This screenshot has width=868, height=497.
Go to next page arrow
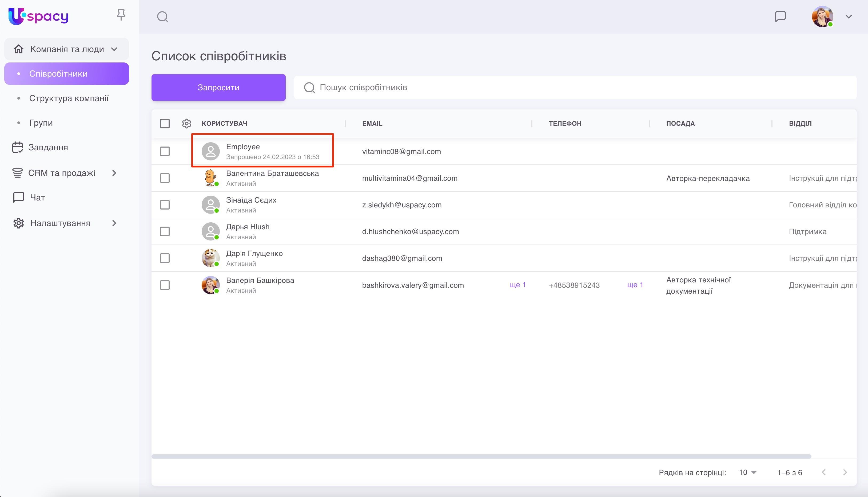[845, 472]
